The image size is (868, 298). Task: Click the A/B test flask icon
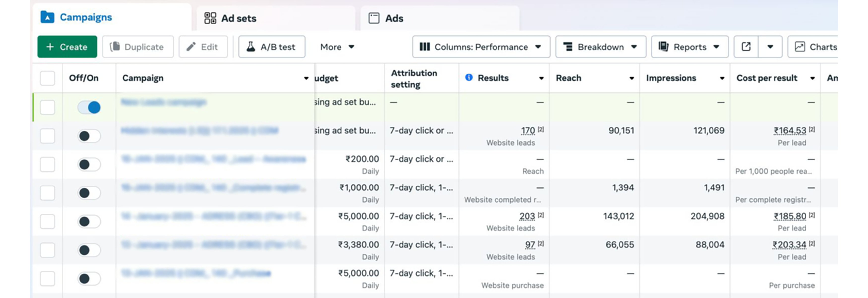(250, 47)
